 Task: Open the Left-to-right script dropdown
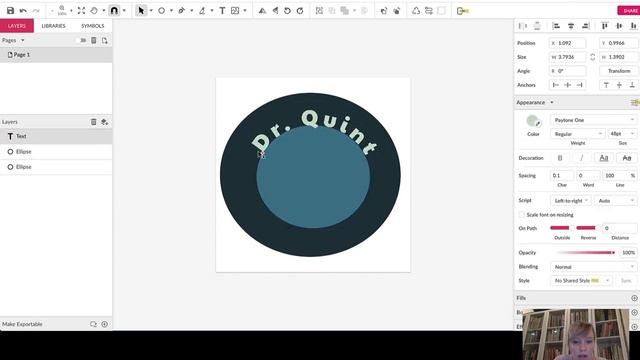(x=571, y=201)
